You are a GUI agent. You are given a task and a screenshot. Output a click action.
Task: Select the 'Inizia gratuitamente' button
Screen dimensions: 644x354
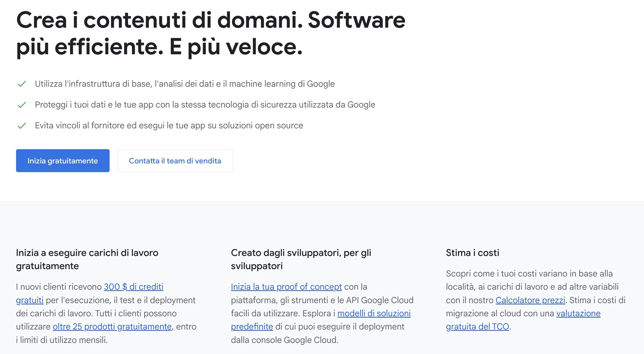point(62,161)
